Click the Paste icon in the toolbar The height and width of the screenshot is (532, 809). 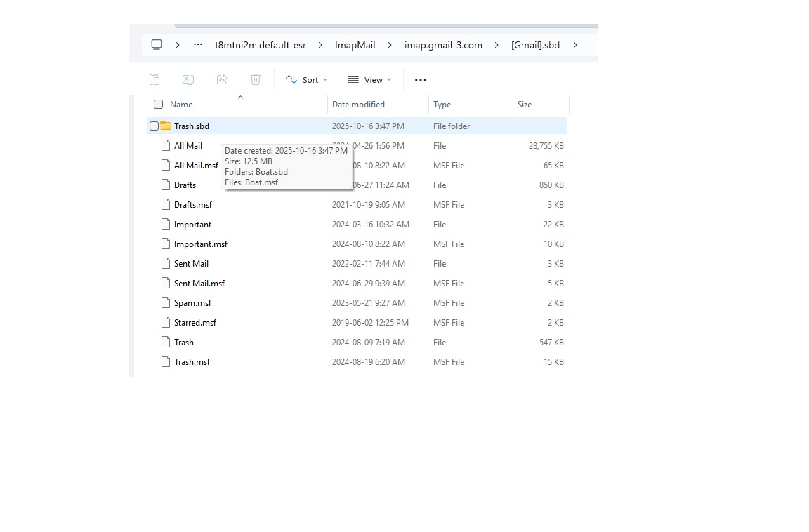(x=154, y=80)
